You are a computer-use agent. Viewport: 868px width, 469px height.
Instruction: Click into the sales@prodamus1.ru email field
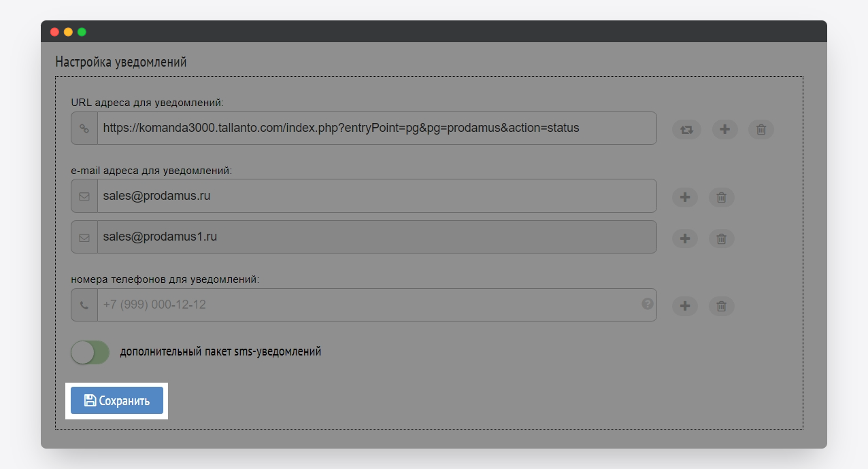[x=374, y=237]
